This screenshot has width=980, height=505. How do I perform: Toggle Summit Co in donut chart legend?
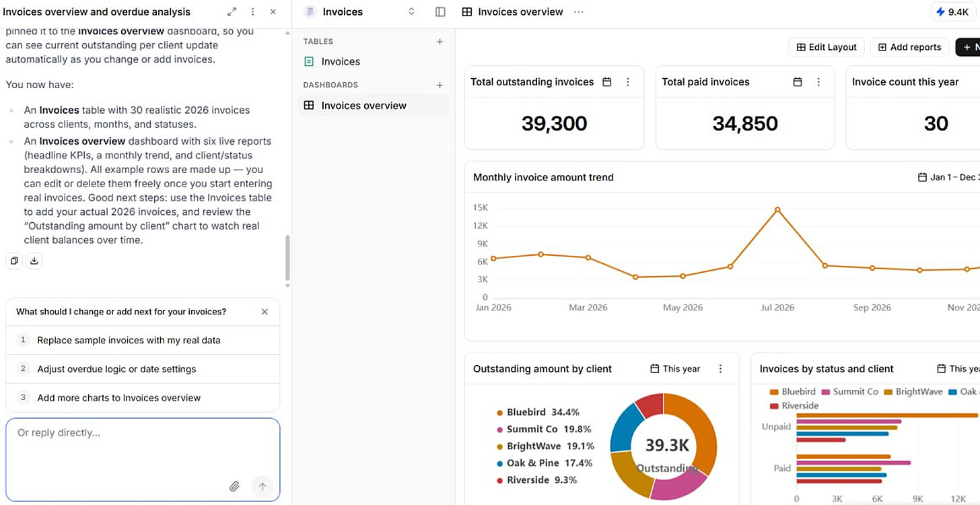[x=544, y=429]
